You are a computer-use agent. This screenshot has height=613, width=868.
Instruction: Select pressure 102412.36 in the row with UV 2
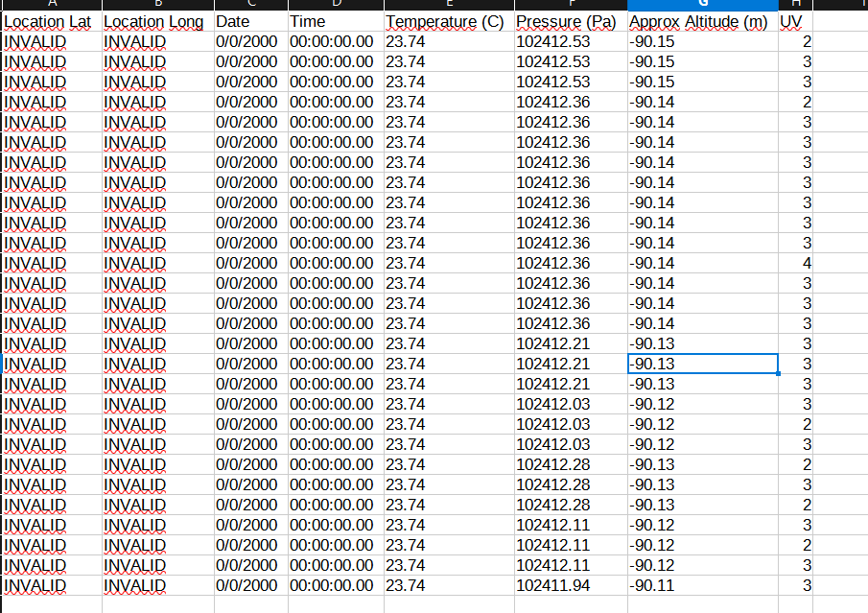571,102
